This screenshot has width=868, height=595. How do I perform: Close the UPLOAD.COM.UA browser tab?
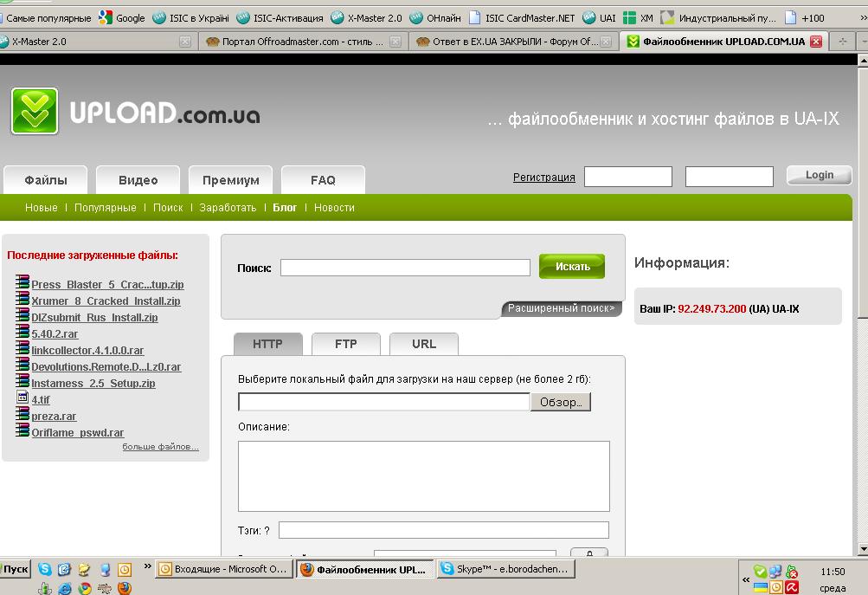(x=815, y=42)
